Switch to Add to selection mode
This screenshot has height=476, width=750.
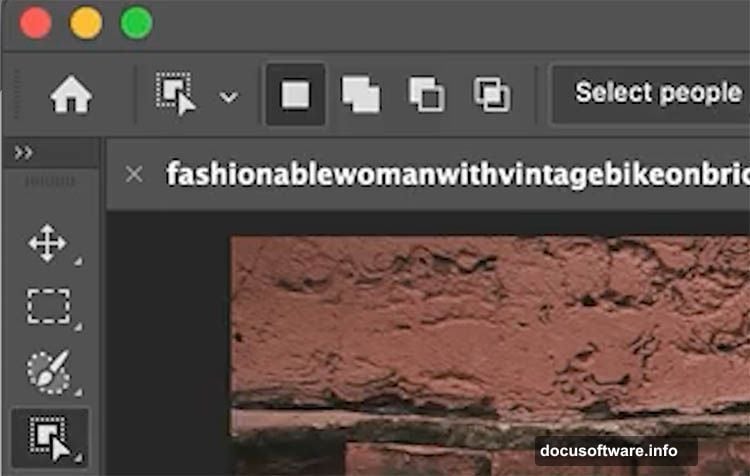(360, 95)
